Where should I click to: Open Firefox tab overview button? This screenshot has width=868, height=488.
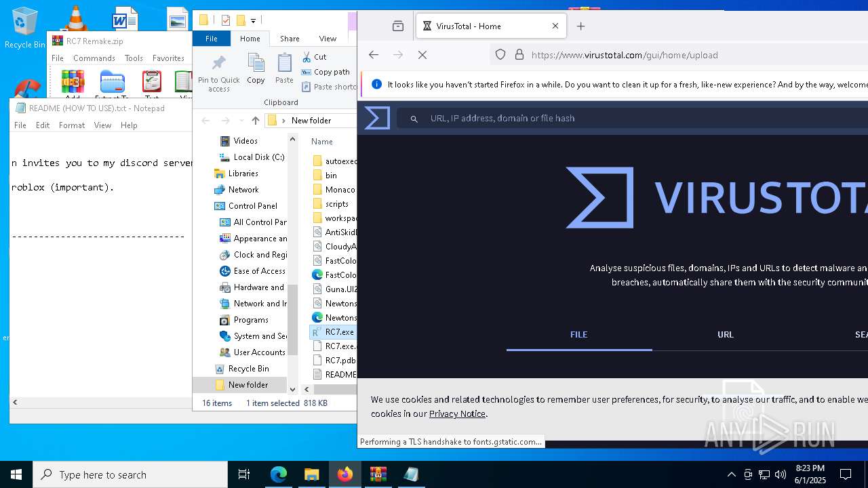tap(398, 26)
